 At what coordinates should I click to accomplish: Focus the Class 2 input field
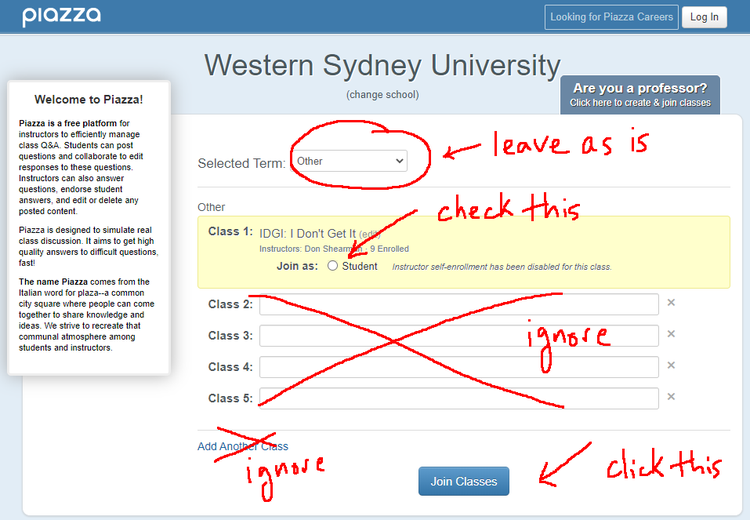tap(458, 304)
